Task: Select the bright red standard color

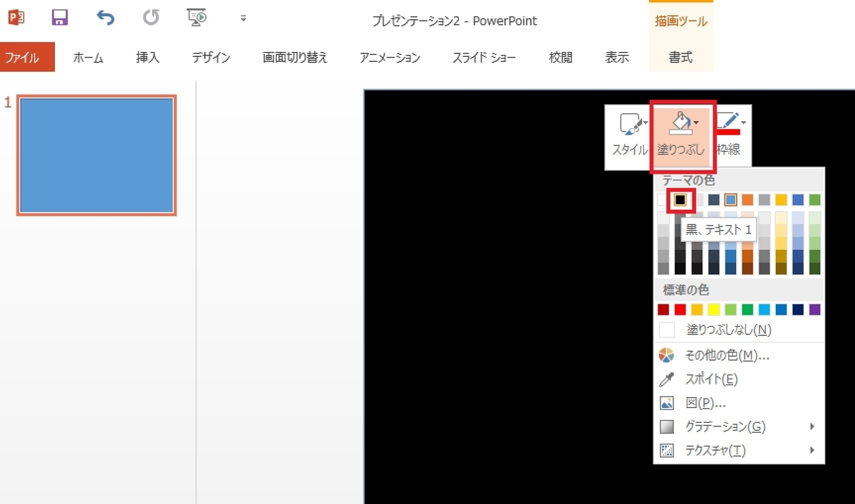Action: [x=680, y=310]
